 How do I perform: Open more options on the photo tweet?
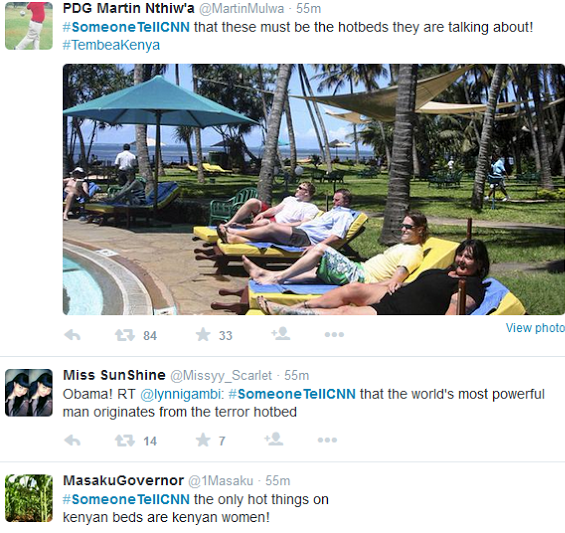coord(334,335)
